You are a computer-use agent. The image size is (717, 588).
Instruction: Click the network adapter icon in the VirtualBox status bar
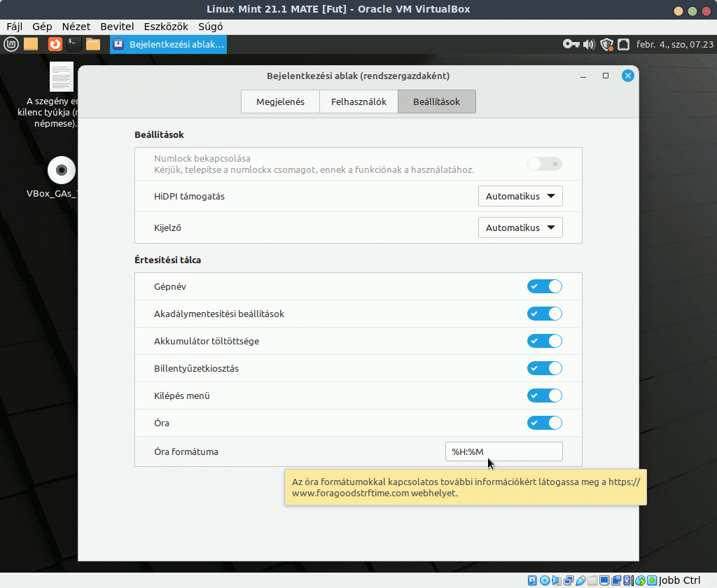point(569,580)
